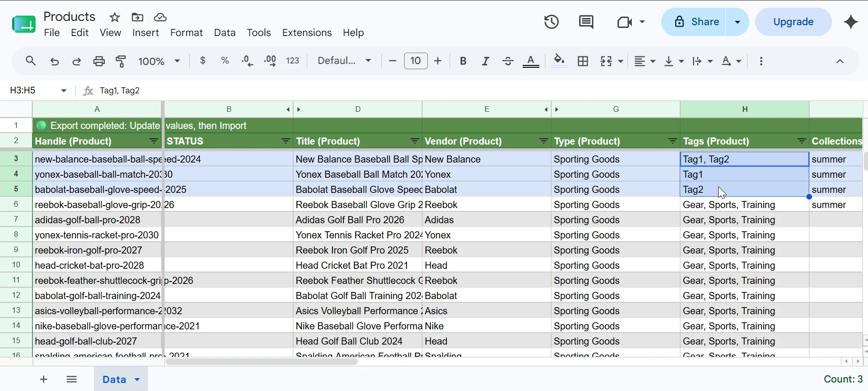The image size is (868, 391).
Task: Open text color picker
Action: [531, 61]
